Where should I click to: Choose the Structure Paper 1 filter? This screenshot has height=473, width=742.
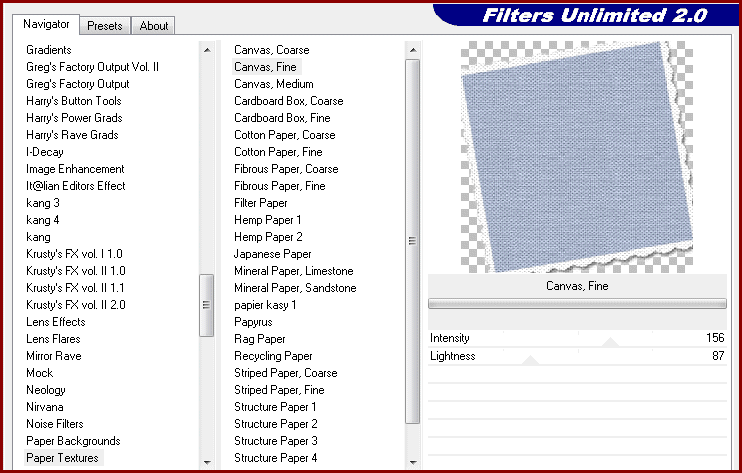coord(275,408)
